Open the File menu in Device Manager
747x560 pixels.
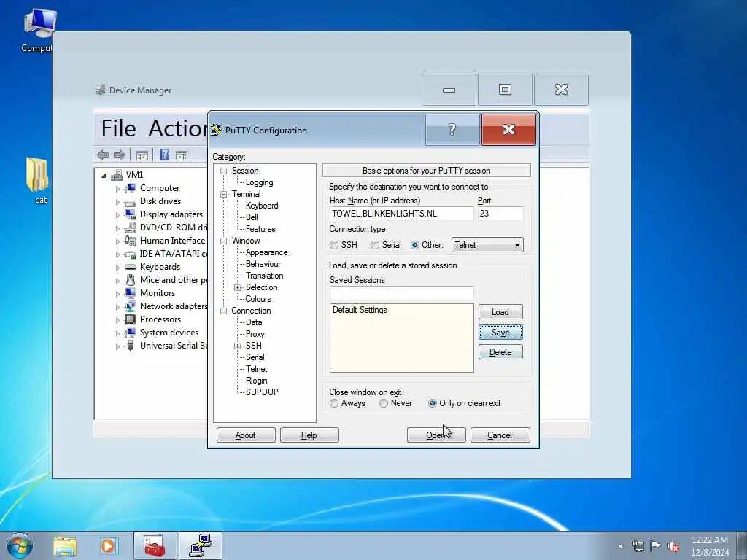(x=119, y=128)
